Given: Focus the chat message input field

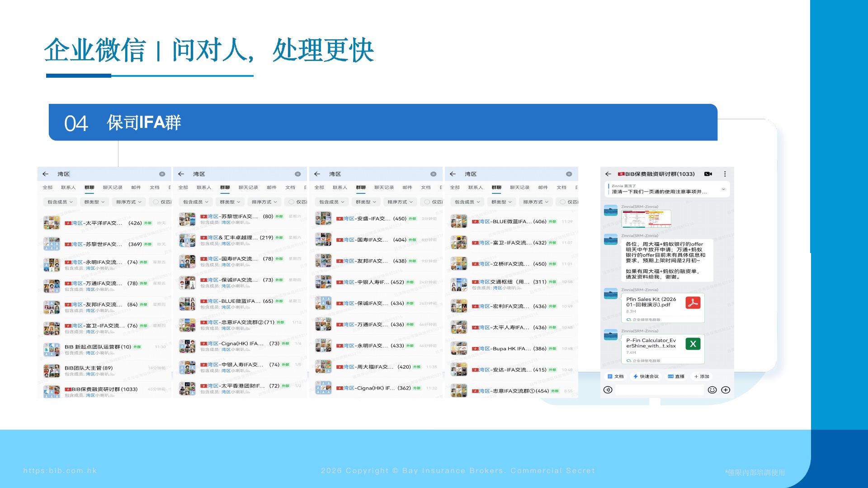Looking at the screenshot, I should click(660, 390).
